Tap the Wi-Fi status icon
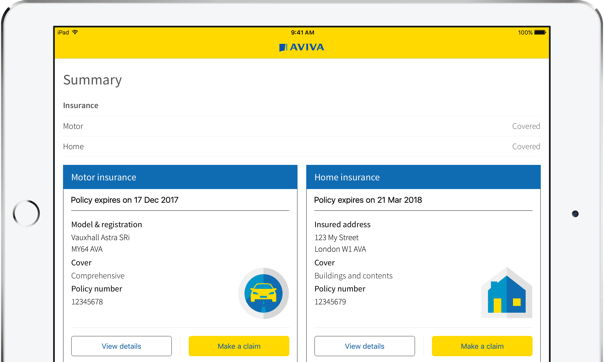Viewport: 604px width, 362px height. click(x=75, y=32)
